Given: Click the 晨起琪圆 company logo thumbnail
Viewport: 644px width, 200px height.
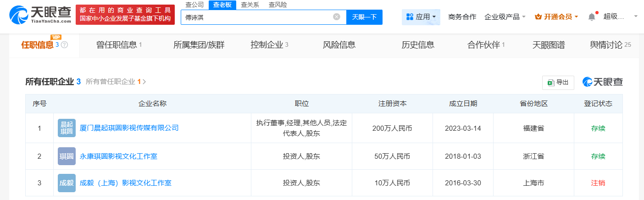Looking at the screenshot, I should (x=67, y=128).
